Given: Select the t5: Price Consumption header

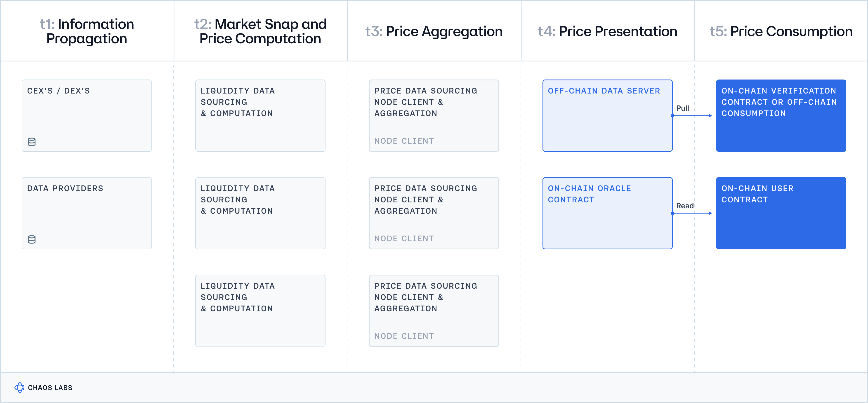Looking at the screenshot, I should point(781,31).
